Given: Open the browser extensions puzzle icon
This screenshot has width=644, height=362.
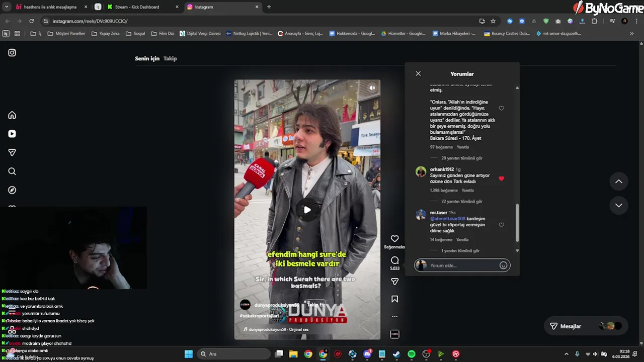Looking at the screenshot, I should (594, 21).
